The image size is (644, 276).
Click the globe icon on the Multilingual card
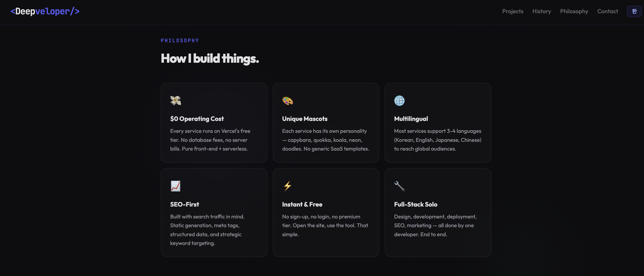coord(399,101)
